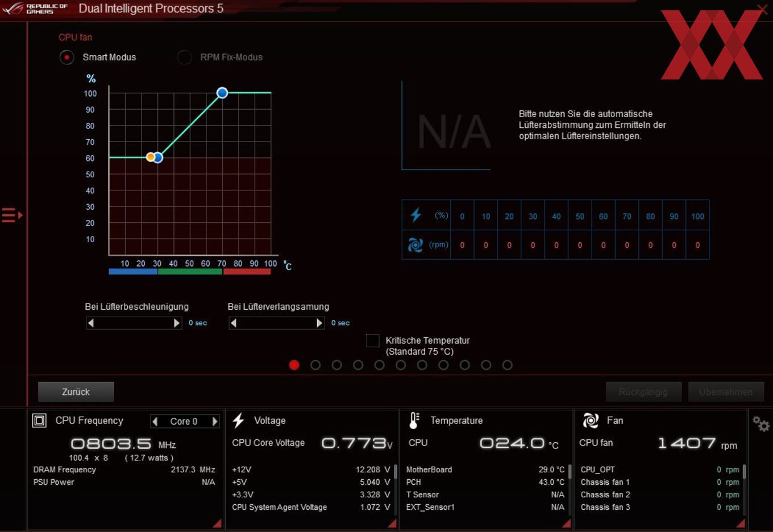Screen dimensions: 773x532
Task: Increase Lüfterbeschleunigung time with right arrow
Action: (x=177, y=323)
